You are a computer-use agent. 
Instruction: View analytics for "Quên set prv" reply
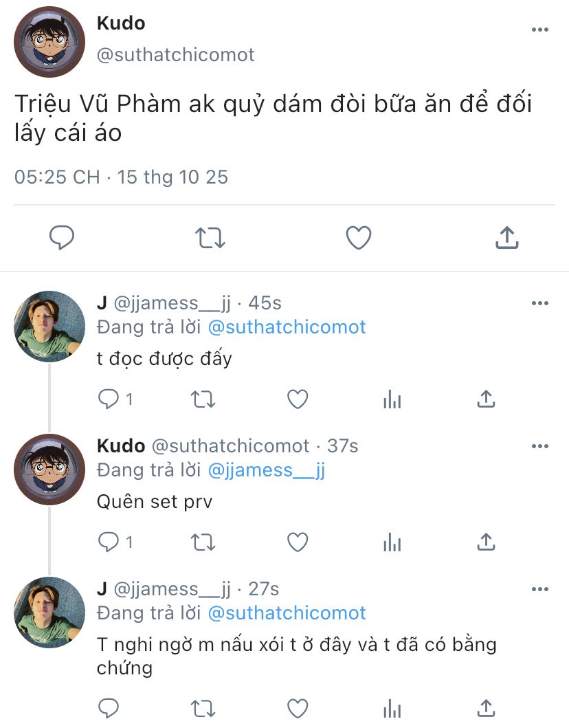(x=392, y=542)
